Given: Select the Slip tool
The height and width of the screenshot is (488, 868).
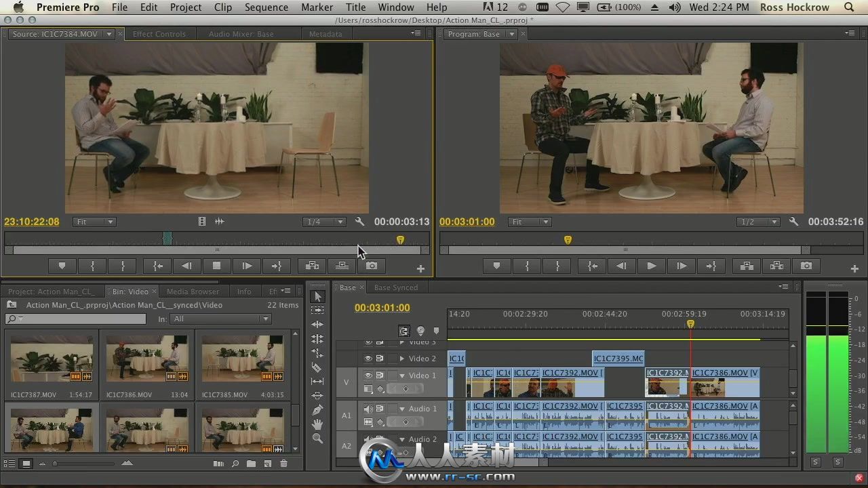Looking at the screenshot, I should 317,382.
